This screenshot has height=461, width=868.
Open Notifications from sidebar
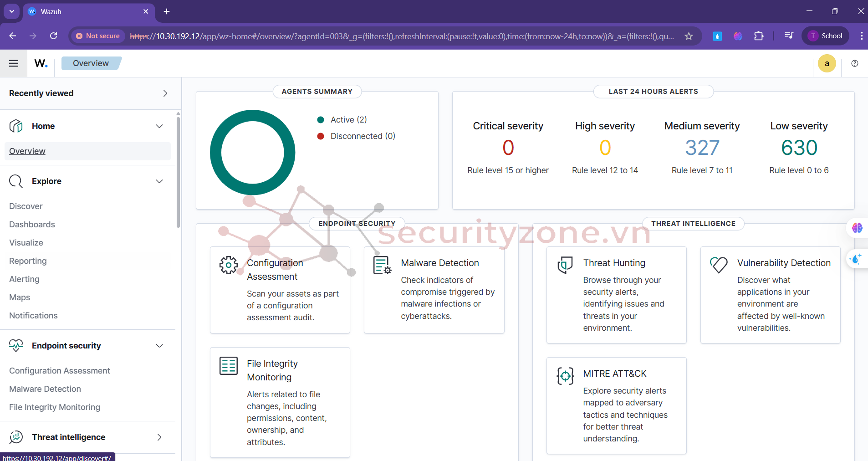pos(33,316)
